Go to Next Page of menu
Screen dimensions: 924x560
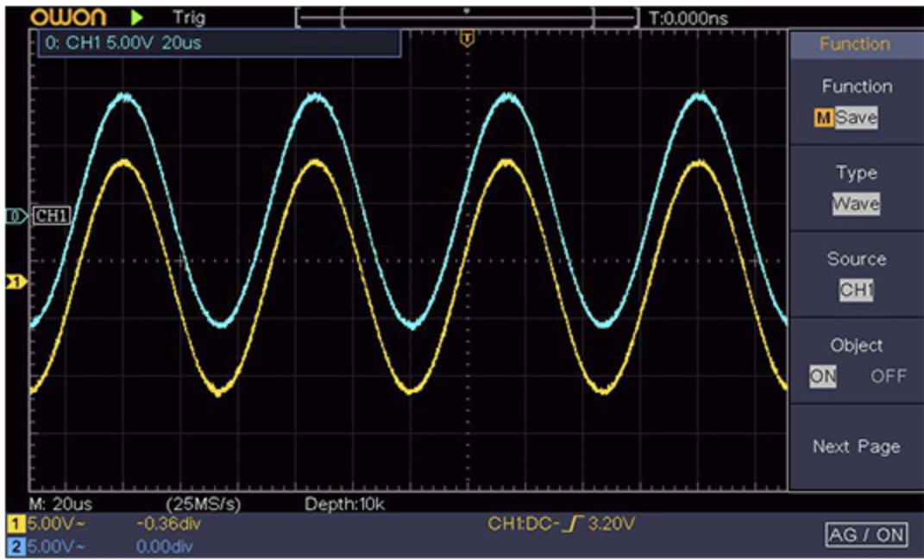pyautogui.click(x=855, y=447)
